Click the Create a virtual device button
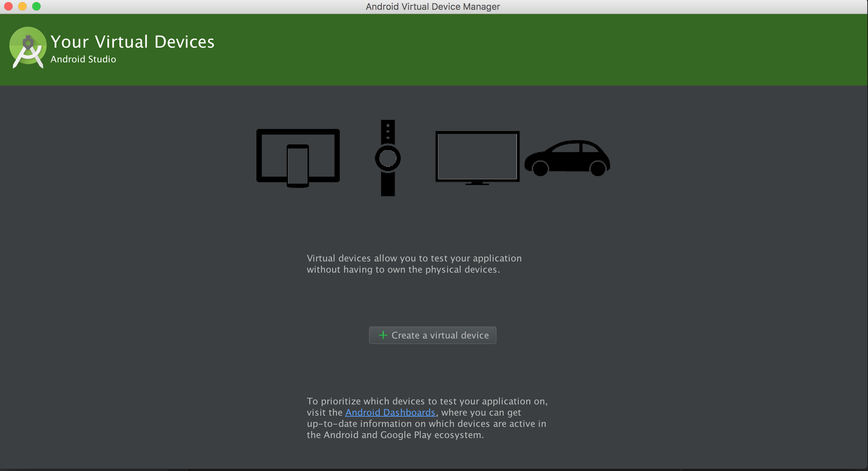Viewport: 868px width, 471px height. click(433, 335)
